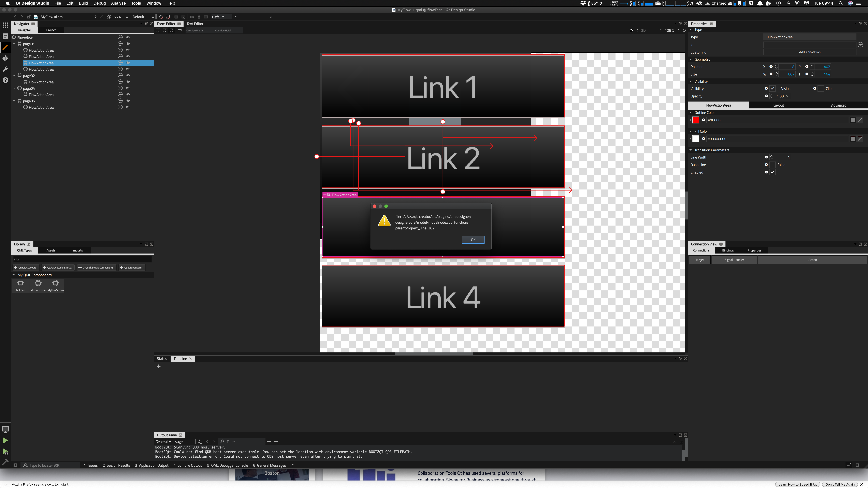
Task: Open Projects mode wrench icon
Action: pos(5,69)
